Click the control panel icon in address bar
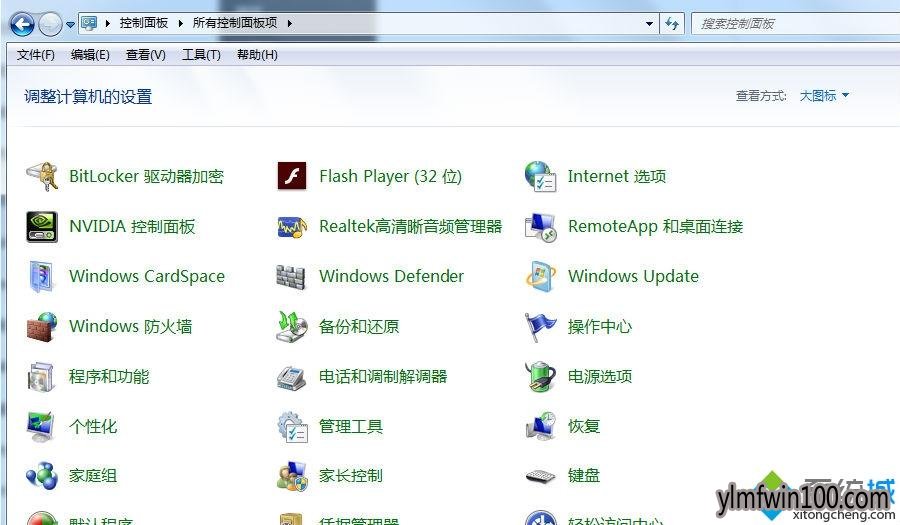 point(90,24)
